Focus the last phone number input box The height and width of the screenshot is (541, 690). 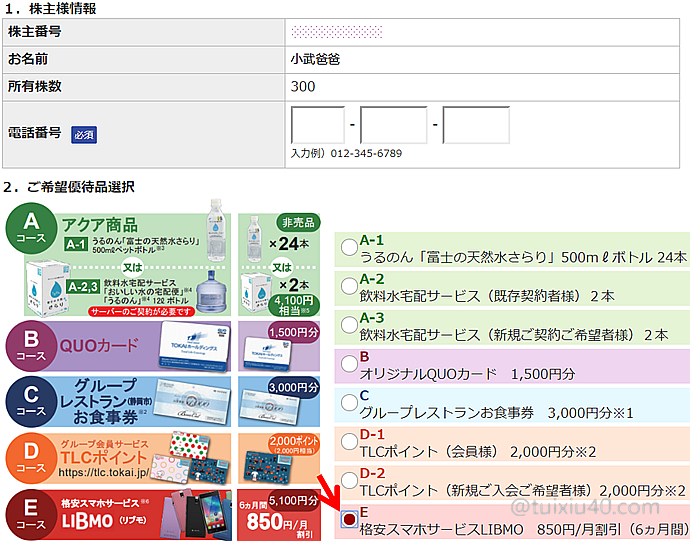point(476,125)
